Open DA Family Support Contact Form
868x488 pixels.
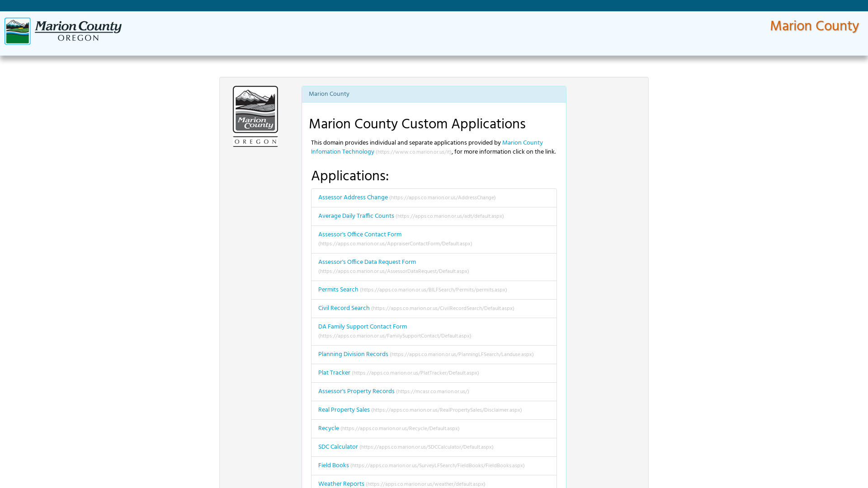click(362, 327)
